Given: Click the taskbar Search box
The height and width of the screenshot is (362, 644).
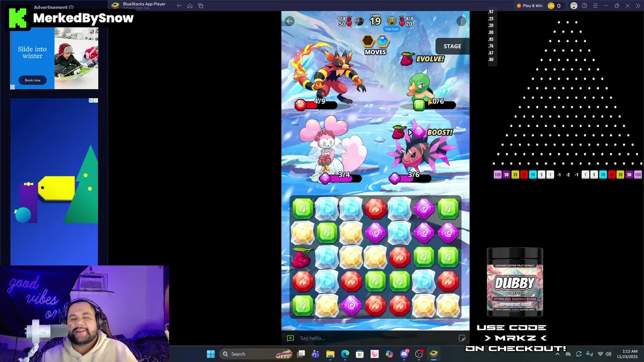Looking at the screenshot, I should click(x=257, y=354).
